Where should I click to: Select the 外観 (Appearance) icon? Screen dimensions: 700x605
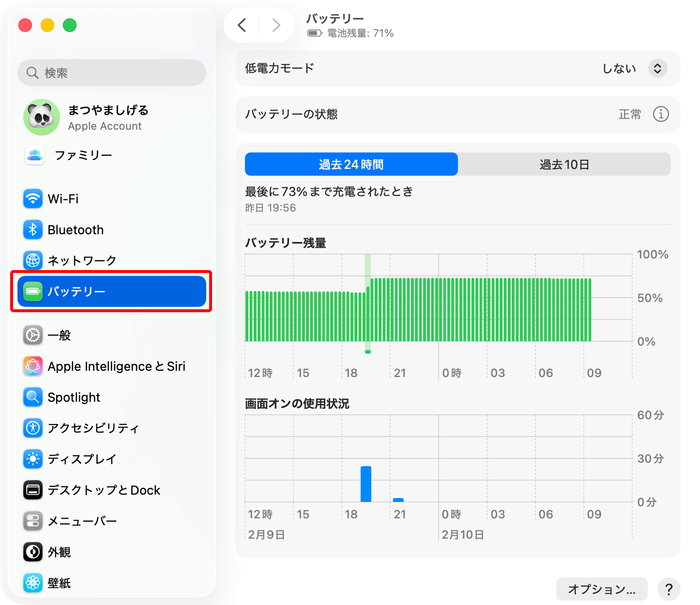click(32, 552)
